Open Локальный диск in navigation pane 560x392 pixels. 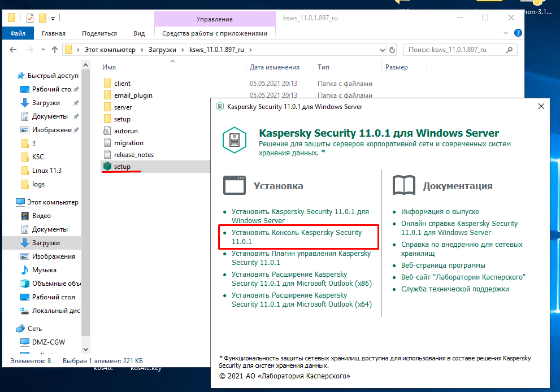click(x=56, y=311)
